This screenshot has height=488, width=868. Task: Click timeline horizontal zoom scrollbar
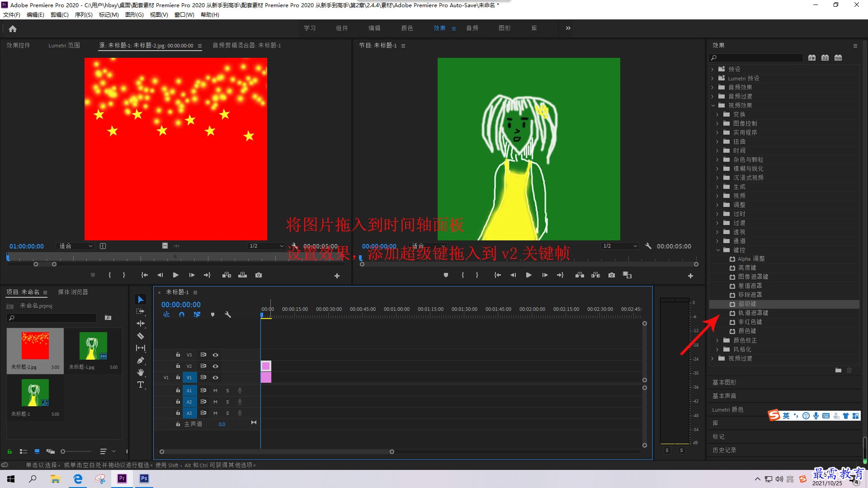pyautogui.click(x=277, y=451)
